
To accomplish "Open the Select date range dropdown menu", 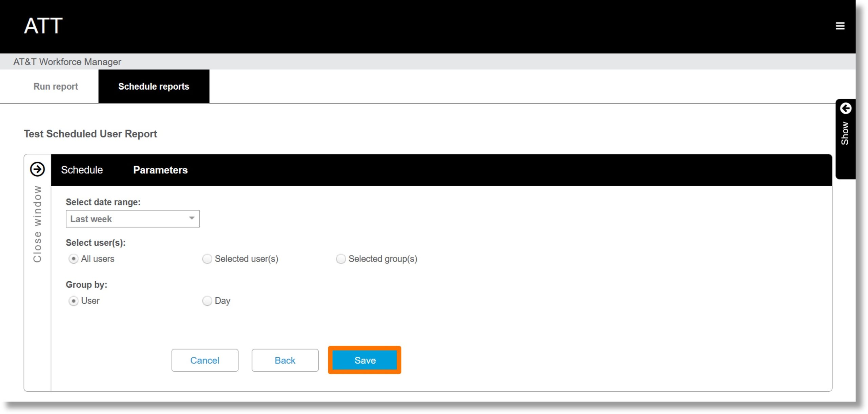I will pyautogui.click(x=132, y=218).
